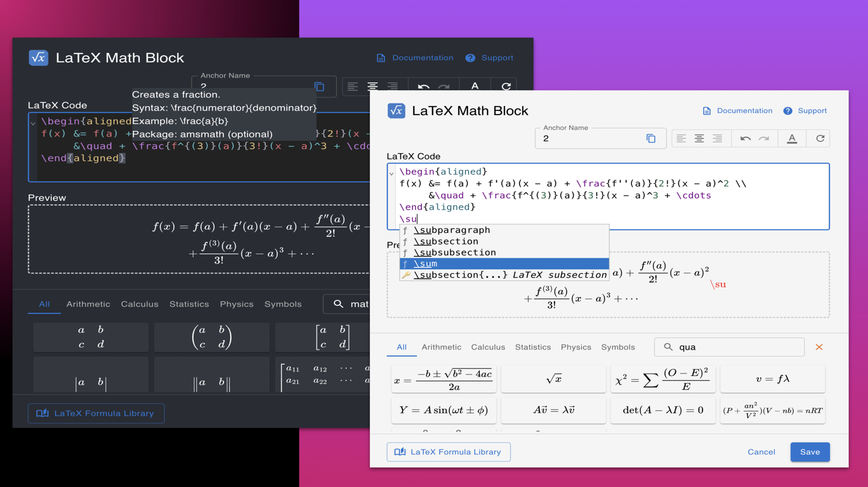The height and width of the screenshot is (487, 868).
Task: Select the quadratic formula thumbnail
Action: click(x=443, y=379)
